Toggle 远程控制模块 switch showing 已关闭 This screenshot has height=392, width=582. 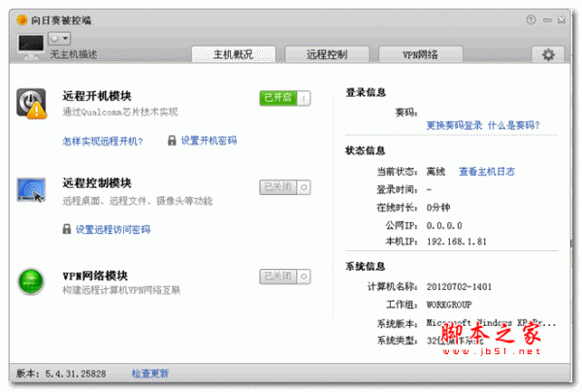point(285,187)
